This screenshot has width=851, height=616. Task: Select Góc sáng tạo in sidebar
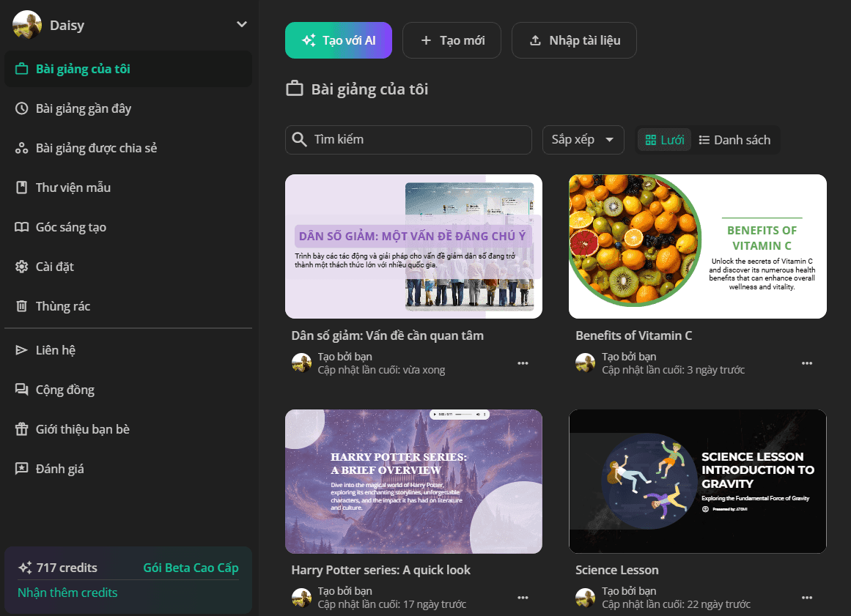coord(128,227)
